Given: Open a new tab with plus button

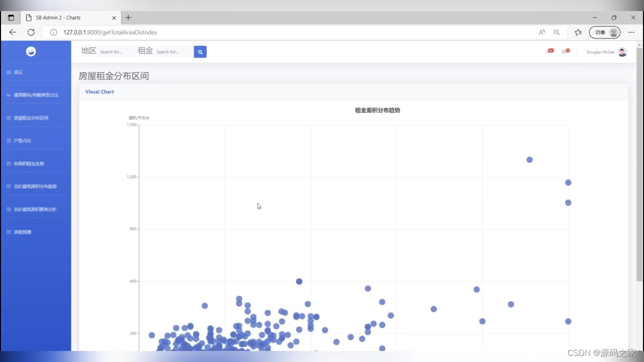Looking at the screenshot, I should 128,18.
